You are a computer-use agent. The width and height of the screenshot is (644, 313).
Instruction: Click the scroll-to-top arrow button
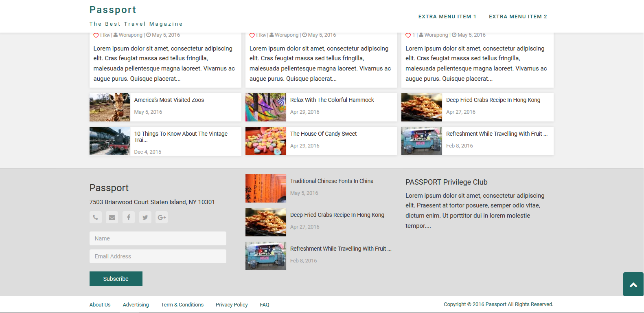(x=633, y=284)
